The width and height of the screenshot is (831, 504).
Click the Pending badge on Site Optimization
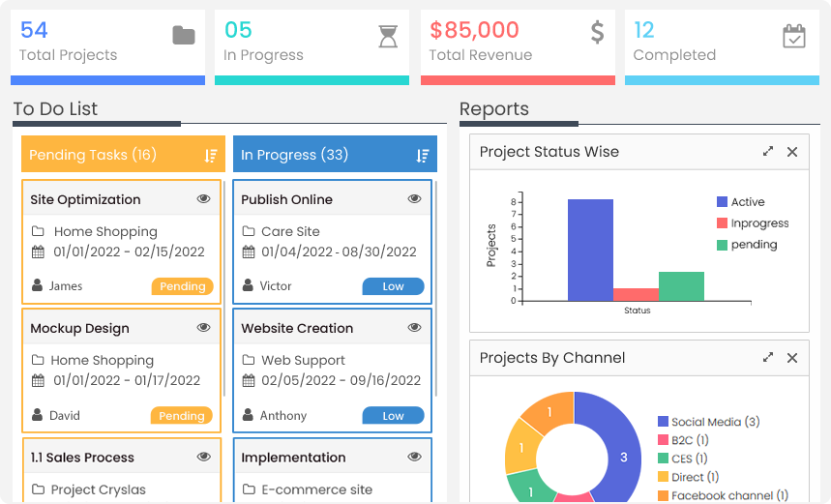click(x=182, y=286)
